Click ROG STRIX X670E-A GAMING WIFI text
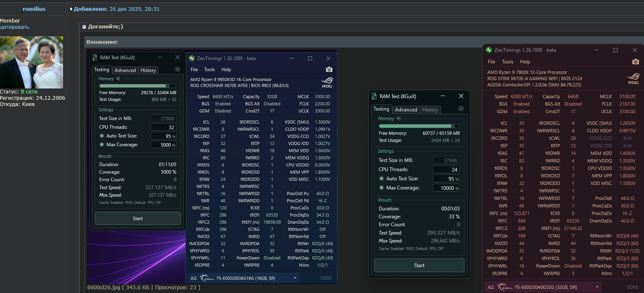Screen dimensions: 644x293 [x=520, y=78]
